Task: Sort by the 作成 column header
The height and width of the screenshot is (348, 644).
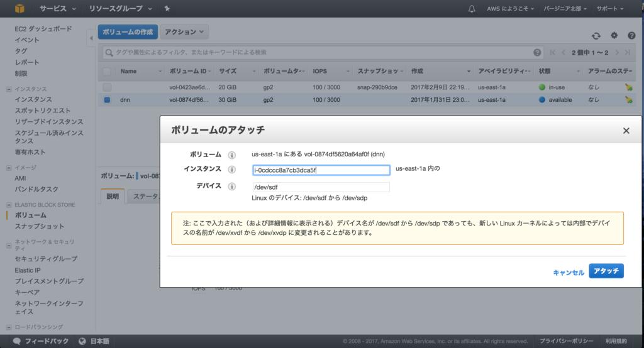Action: (440, 72)
